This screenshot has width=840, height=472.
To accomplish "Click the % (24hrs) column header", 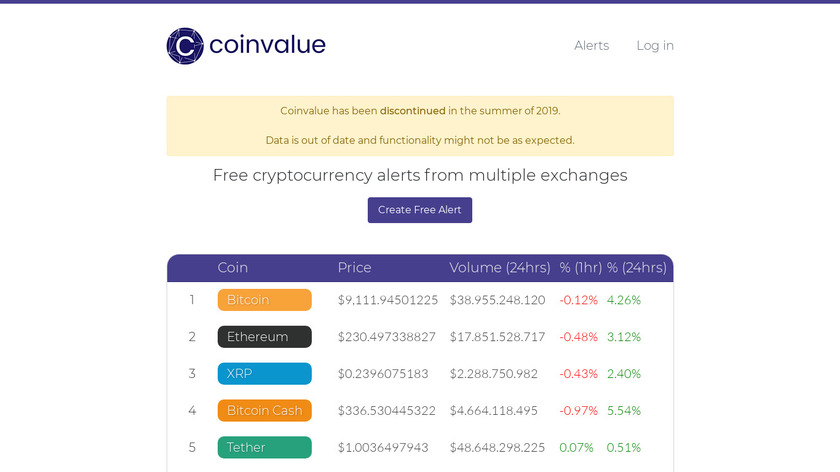I will (636, 268).
